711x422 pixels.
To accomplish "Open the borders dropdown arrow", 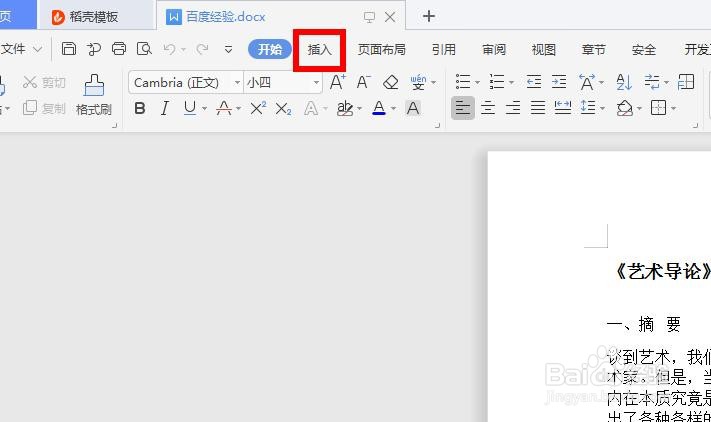I will coord(673,109).
